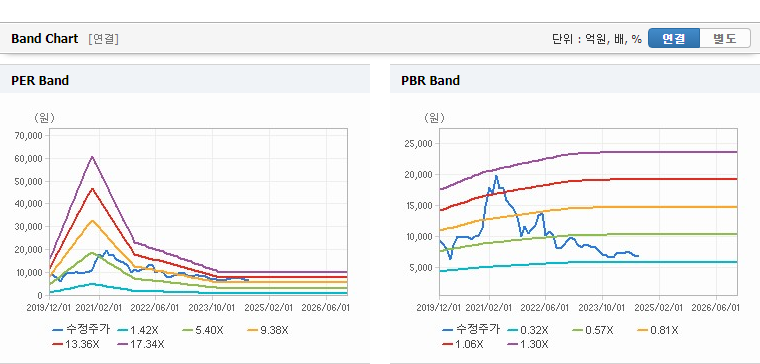Click 2019/12/01 x-axis date in PER Band
The width and height of the screenshot is (760, 364).
pos(48,307)
